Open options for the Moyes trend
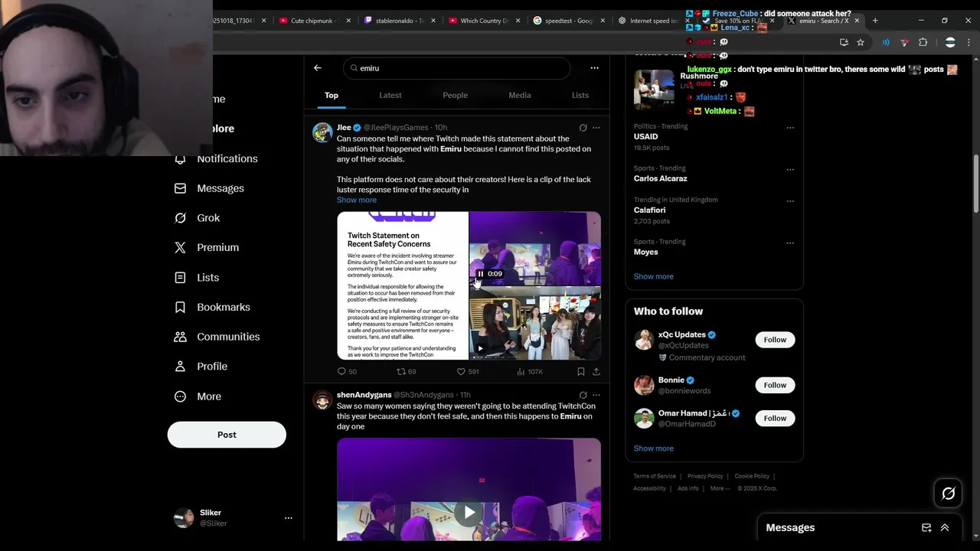Screen dimensions: 980x551 point(790,243)
